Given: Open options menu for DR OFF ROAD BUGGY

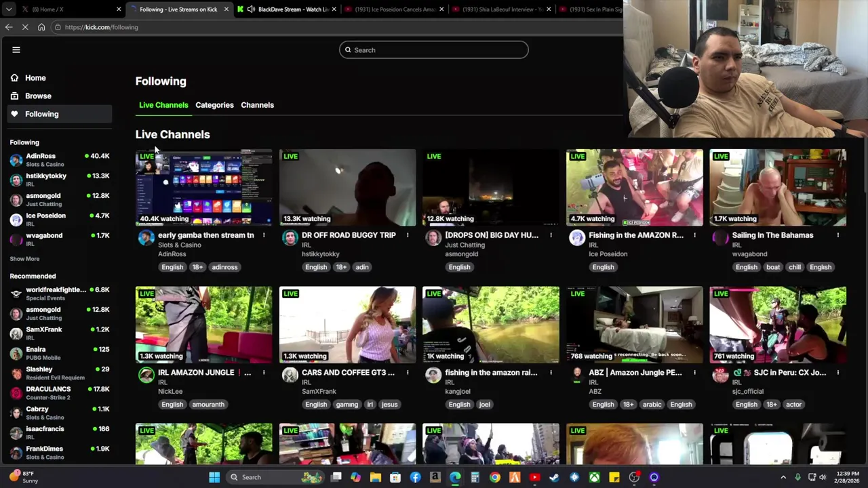Looking at the screenshot, I should tap(408, 235).
